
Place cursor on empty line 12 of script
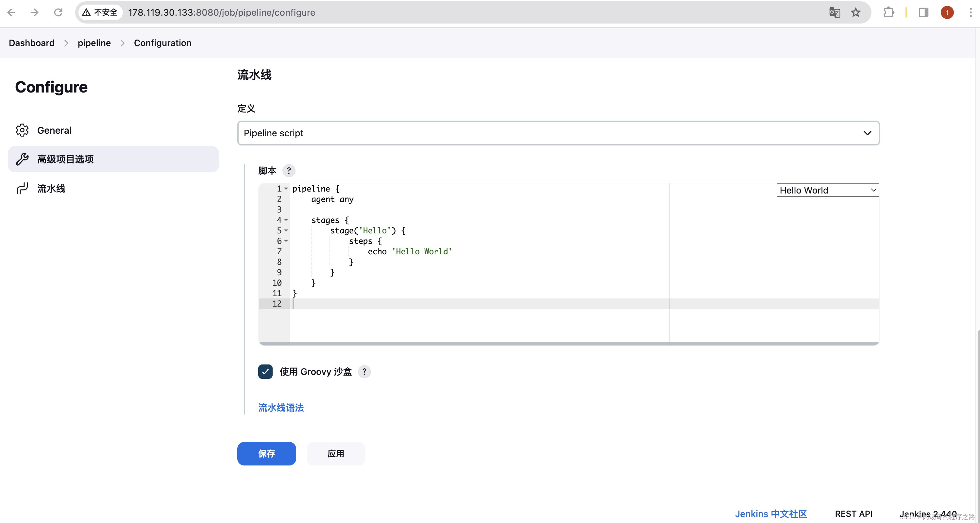pos(584,304)
